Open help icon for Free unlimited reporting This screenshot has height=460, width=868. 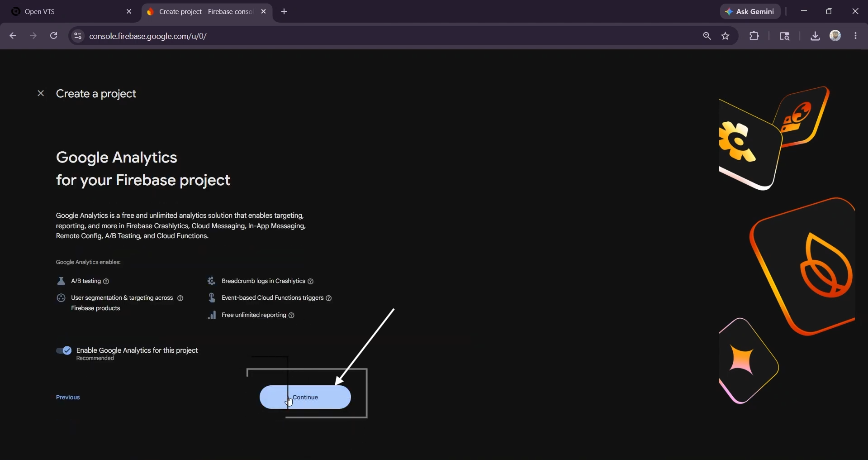pyautogui.click(x=292, y=316)
